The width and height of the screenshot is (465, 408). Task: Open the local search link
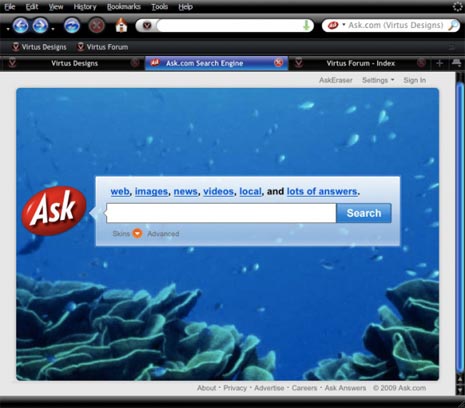pos(250,191)
